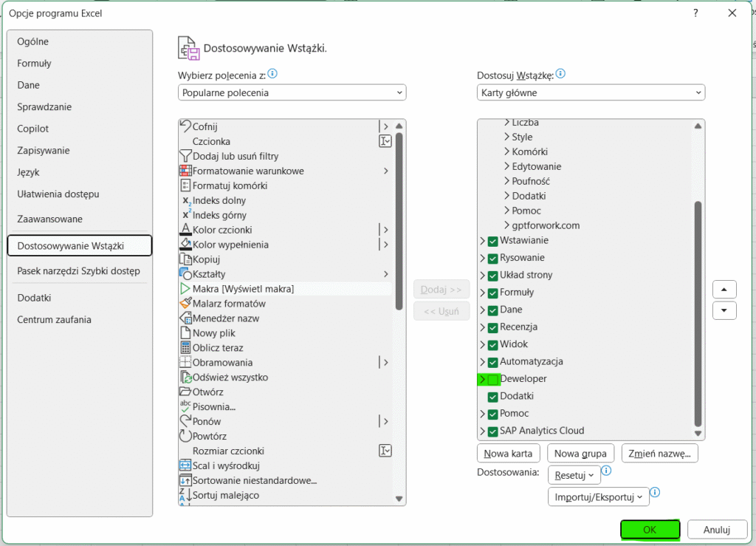
Task: Click the Cofnij undo icon
Action: point(185,126)
